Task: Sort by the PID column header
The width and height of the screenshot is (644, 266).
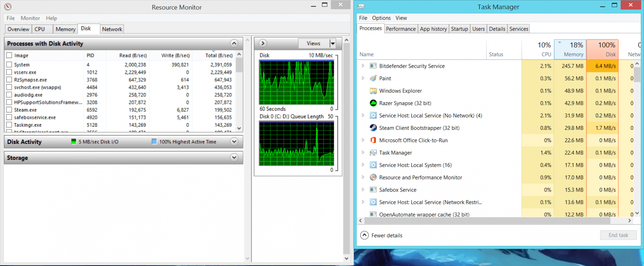Action: click(x=94, y=55)
